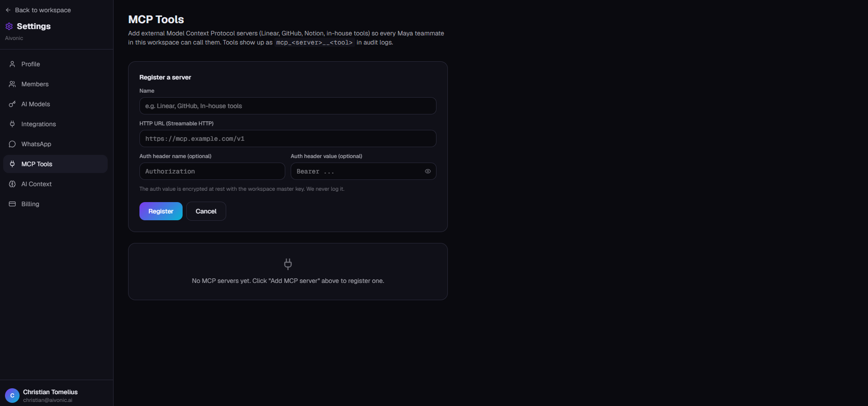Select MCP Tools in the sidebar
This screenshot has width=868, height=406.
[x=55, y=164]
